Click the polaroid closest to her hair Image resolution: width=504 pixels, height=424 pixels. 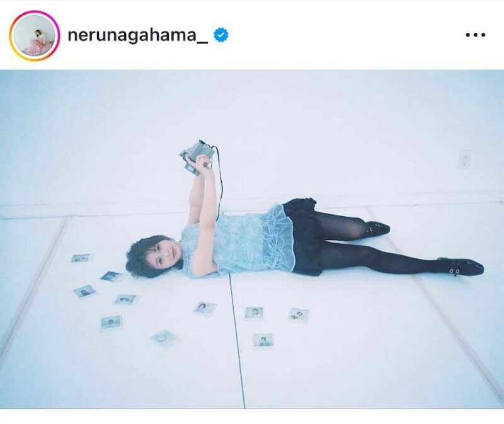click(112, 277)
